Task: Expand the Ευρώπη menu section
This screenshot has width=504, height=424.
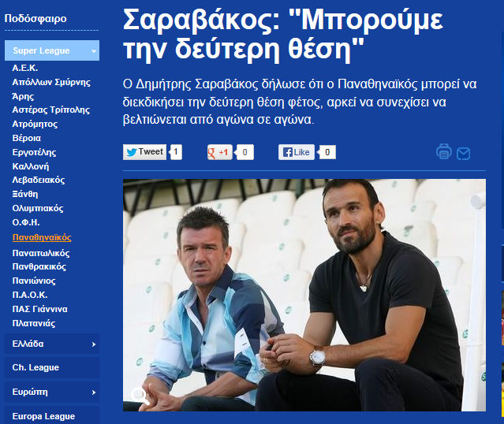Action: (52, 392)
